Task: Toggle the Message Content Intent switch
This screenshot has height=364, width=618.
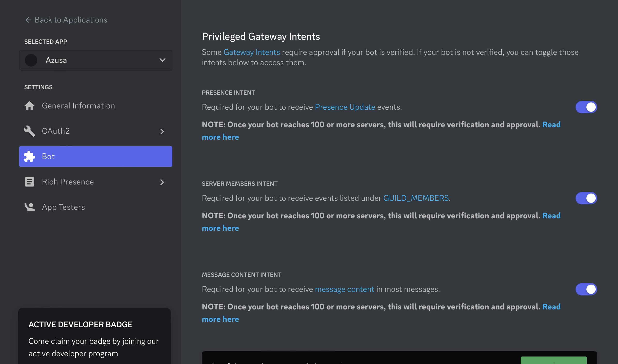Action: 586,289
